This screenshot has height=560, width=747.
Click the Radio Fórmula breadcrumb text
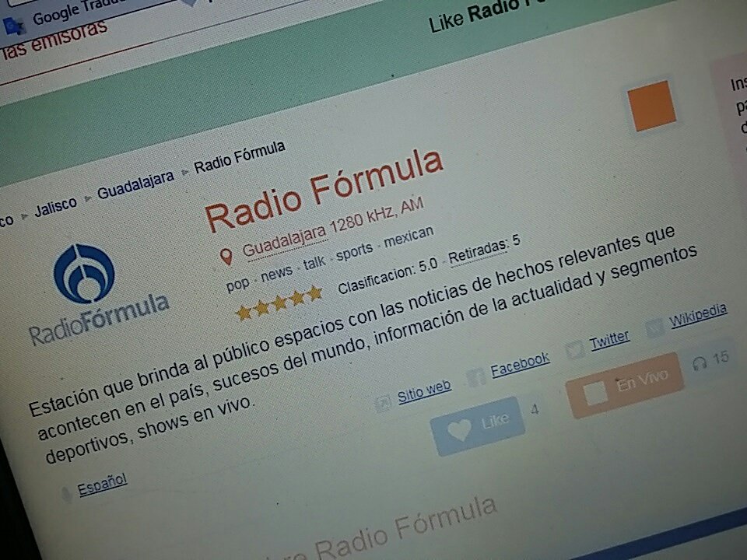(239, 157)
